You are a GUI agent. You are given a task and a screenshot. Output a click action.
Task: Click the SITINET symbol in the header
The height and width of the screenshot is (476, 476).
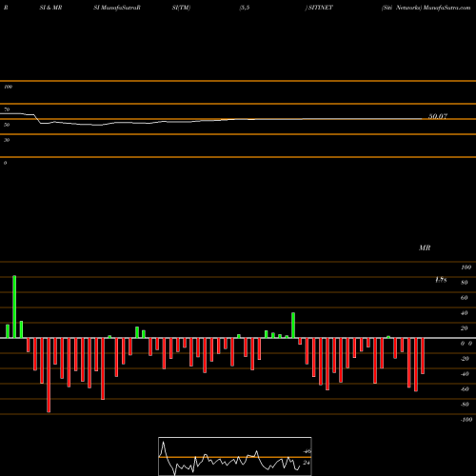321,8
